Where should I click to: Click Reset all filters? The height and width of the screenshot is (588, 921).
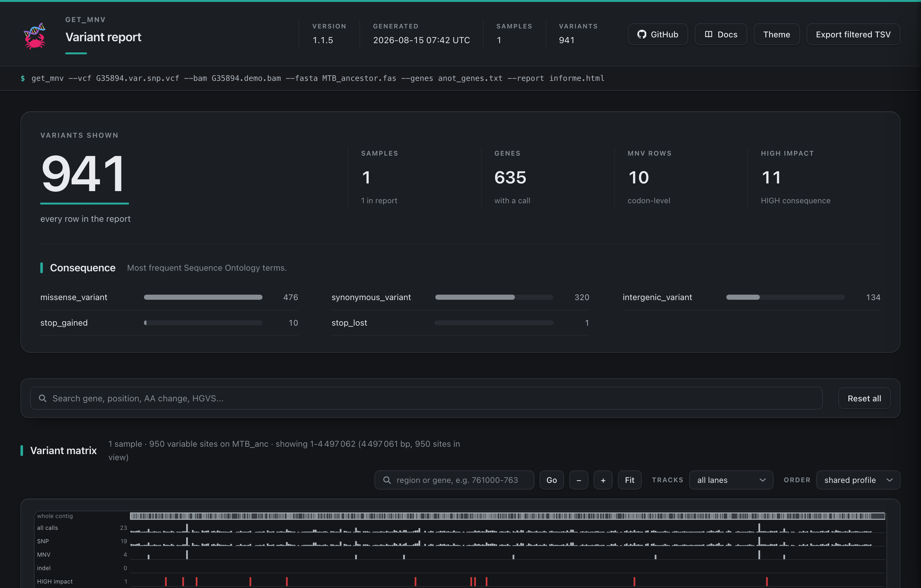(x=864, y=398)
